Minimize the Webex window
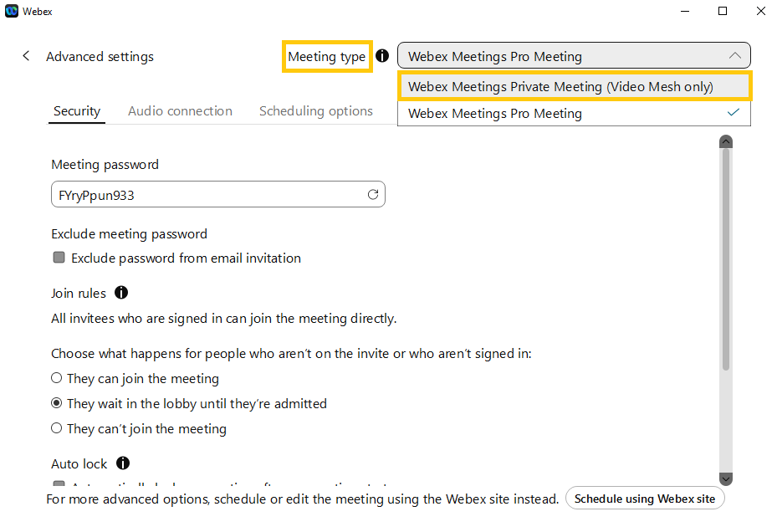Screen dimensions: 777x532 685,11
